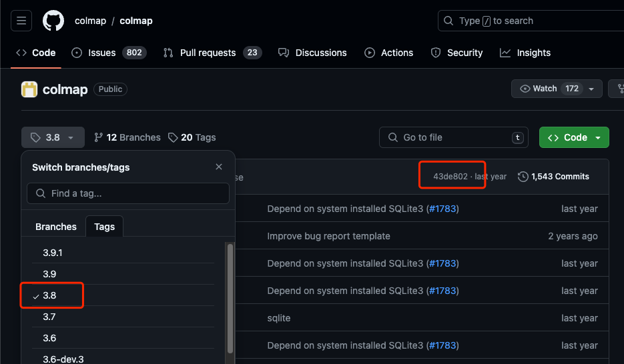
Task: Toggle the 3.8 tag switcher dropdown
Action: click(53, 137)
